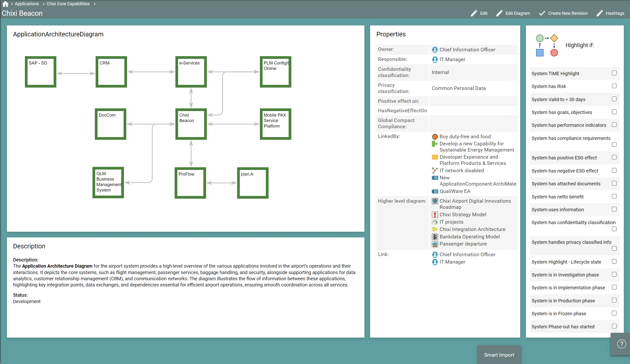Tick System is in Production phase
The image size is (630, 364).
pos(614,300)
